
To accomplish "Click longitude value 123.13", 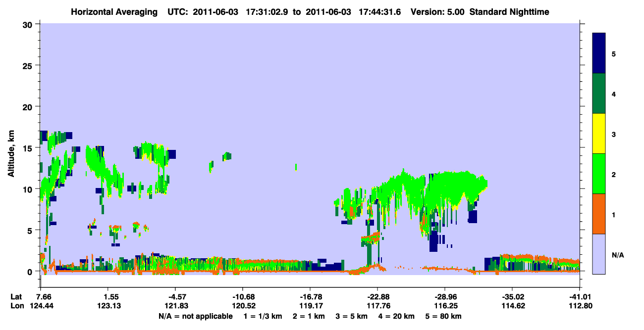I will click(x=108, y=306).
